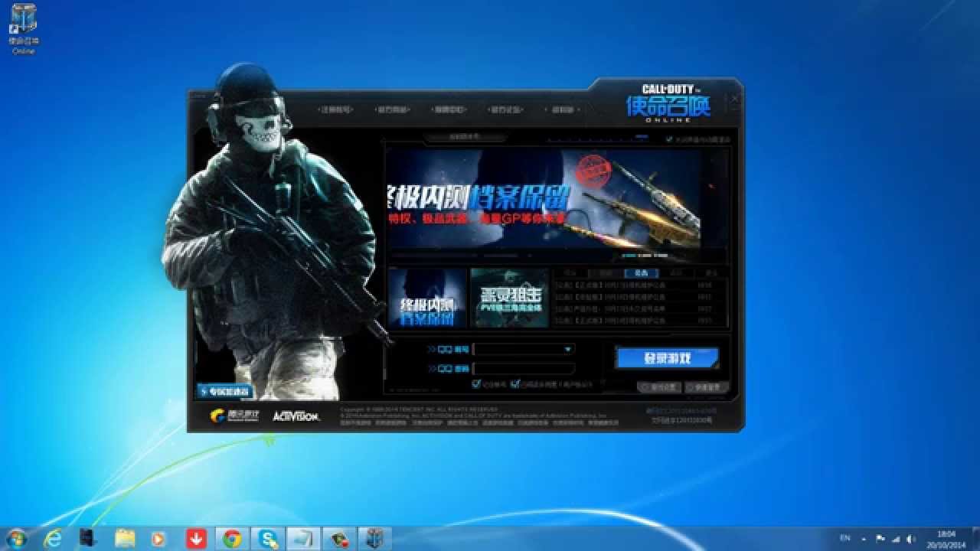Select the last news category tab
Screen dimensions: 980x551
(x=711, y=273)
